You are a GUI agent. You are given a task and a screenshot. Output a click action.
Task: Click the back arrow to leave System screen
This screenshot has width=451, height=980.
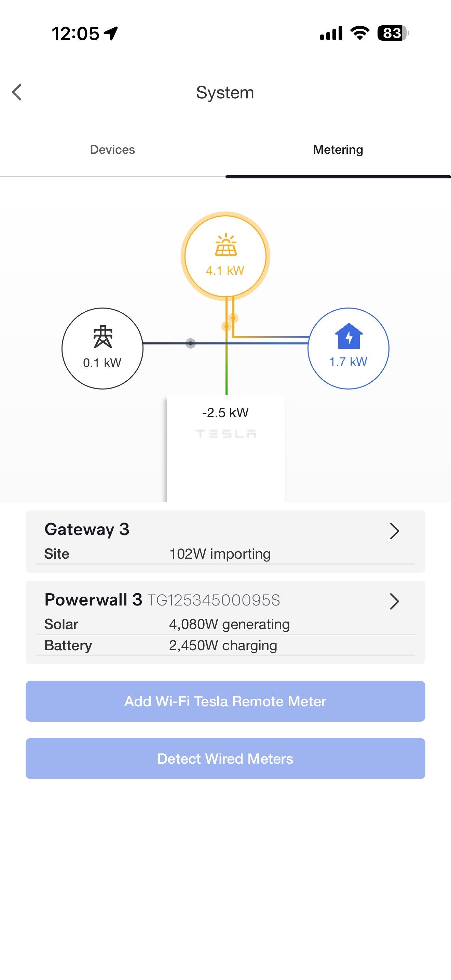[x=17, y=92]
